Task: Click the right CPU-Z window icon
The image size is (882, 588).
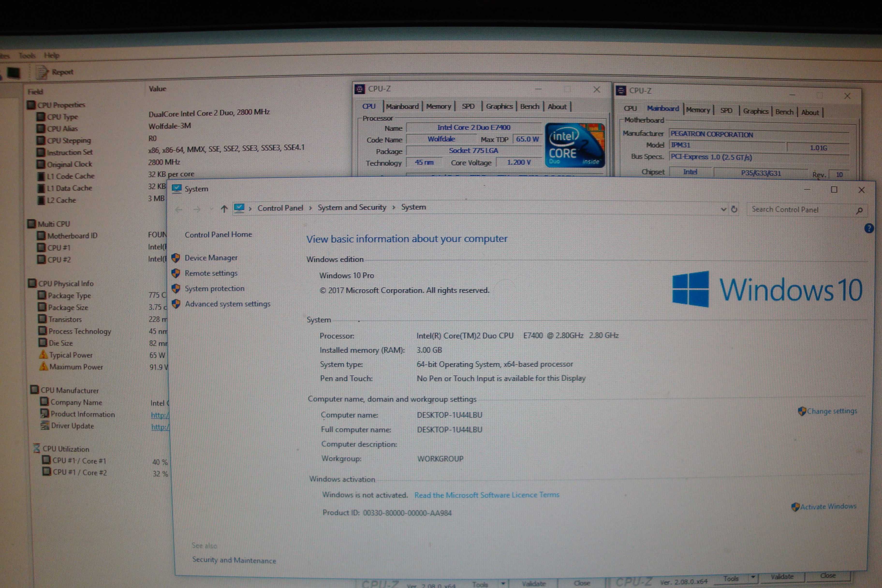Action: pyautogui.click(x=621, y=90)
